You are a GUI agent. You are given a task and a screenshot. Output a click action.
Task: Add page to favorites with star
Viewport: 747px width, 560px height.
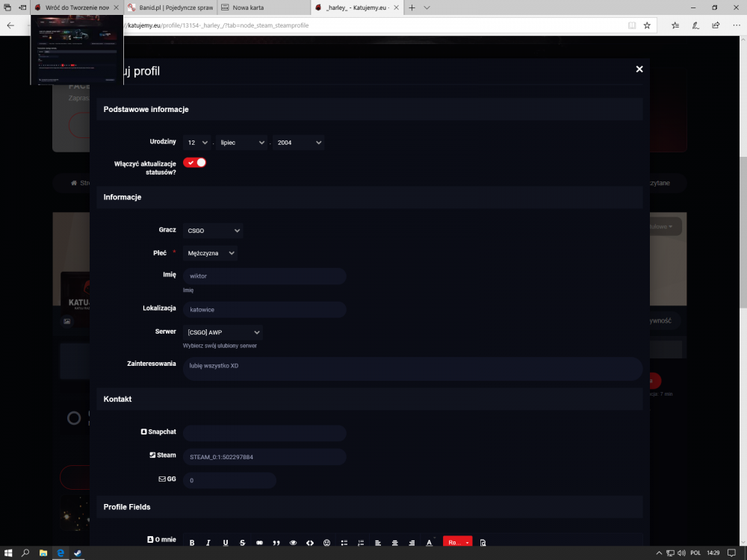click(647, 25)
